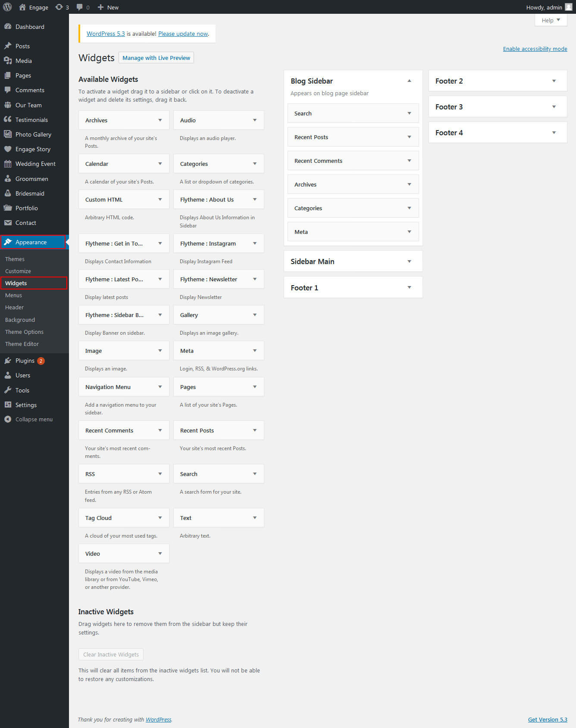The height and width of the screenshot is (728, 576).
Task: Expand the Custom HTML widget arrow
Action: 160,199
